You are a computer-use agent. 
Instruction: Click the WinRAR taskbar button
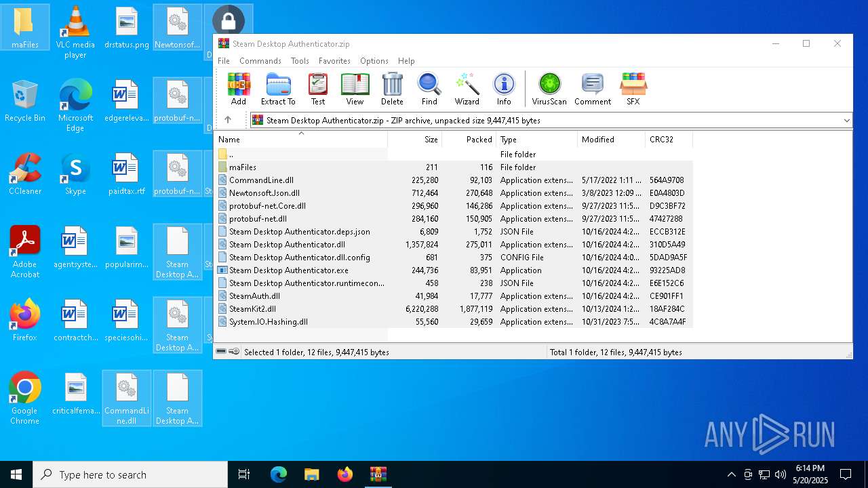[378, 474]
